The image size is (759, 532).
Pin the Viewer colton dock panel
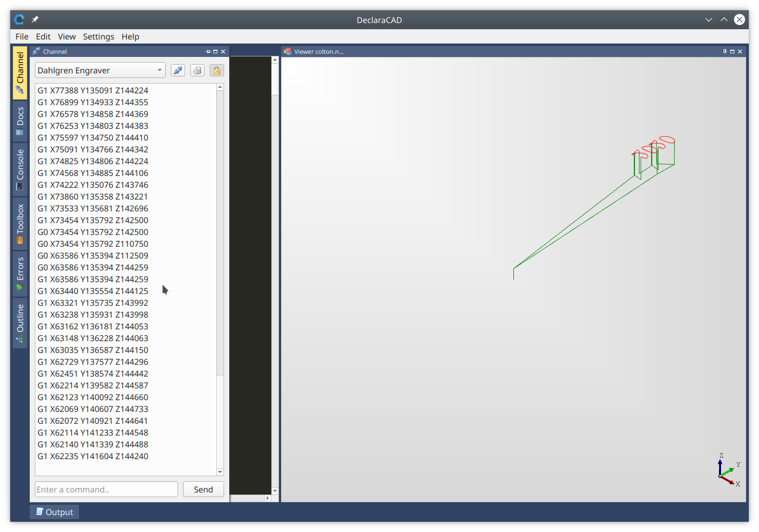coord(725,51)
